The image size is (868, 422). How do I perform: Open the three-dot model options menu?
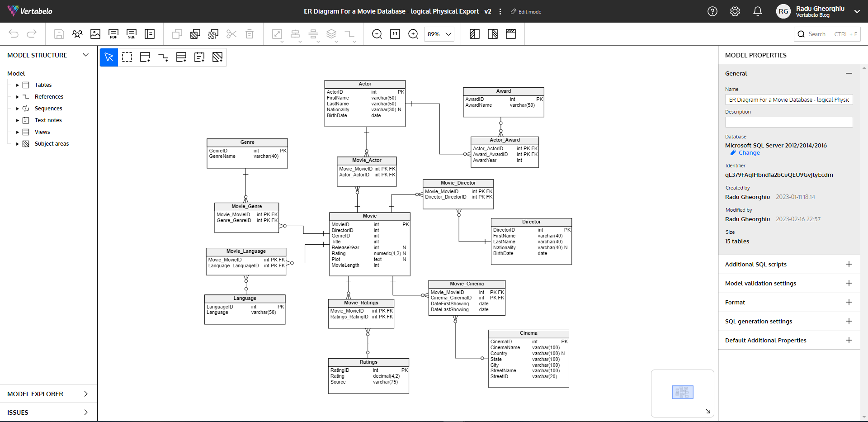tap(500, 11)
